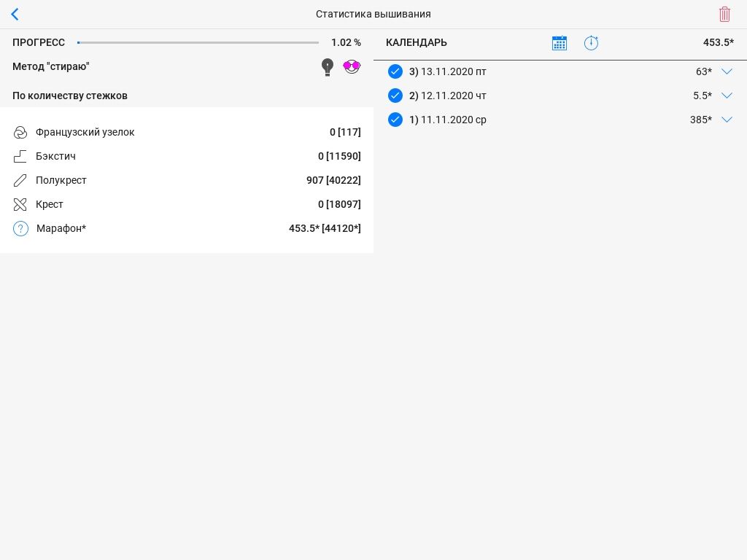Screen dimensions: 747x560
Task: Click the stopwatch timer icon
Action: point(591,43)
